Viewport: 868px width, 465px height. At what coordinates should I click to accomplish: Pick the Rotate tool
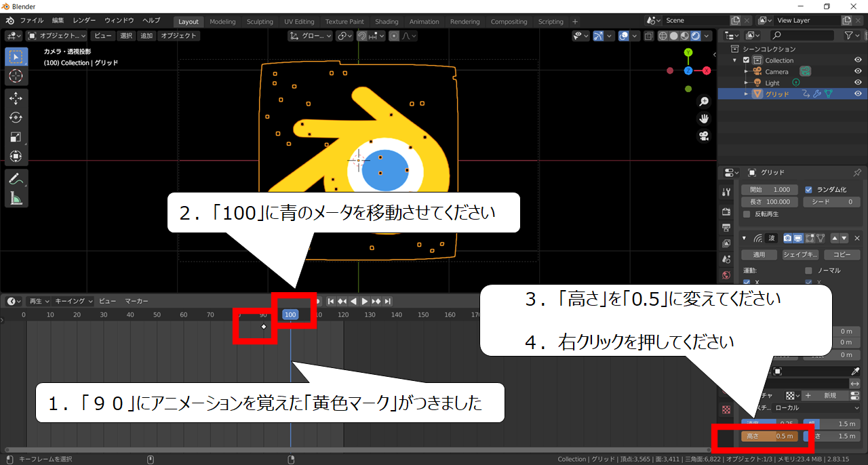[16, 117]
